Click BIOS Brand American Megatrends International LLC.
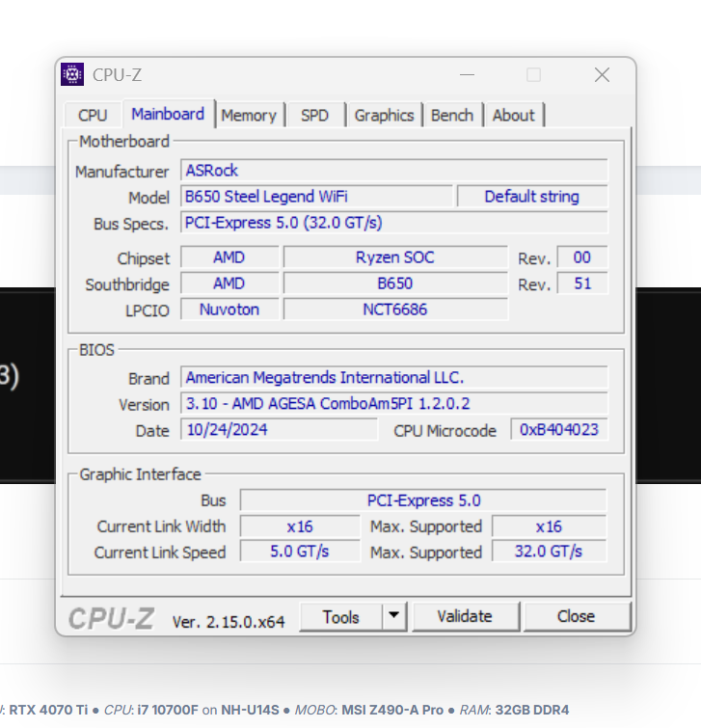The width and height of the screenshot is (701, 728). tap(394, 377)
